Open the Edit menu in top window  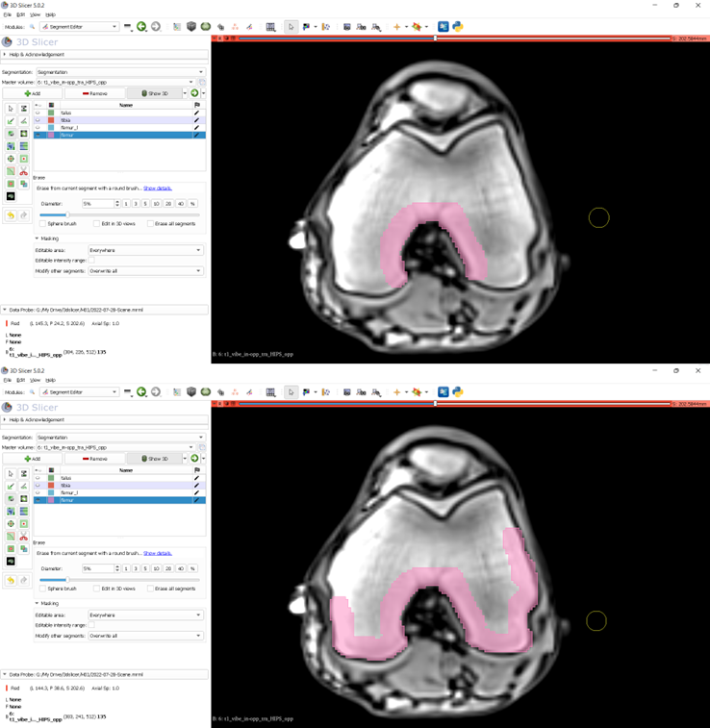coord(21,14)
